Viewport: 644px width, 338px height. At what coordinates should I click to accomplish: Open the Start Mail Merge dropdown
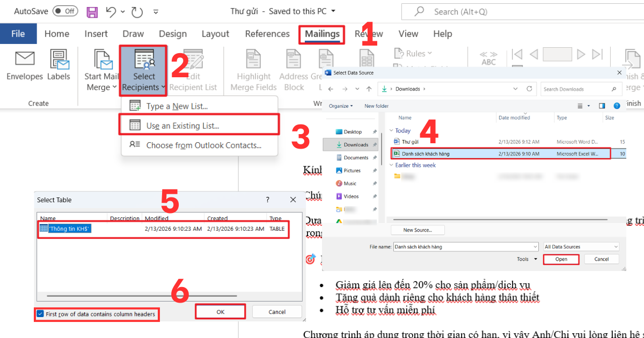click(102, 71)
